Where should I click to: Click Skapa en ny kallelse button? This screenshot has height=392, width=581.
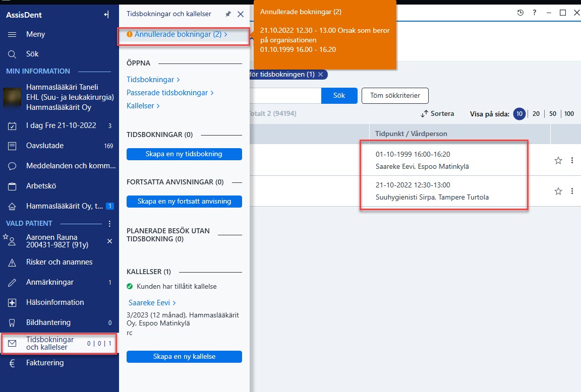(184, 356)
